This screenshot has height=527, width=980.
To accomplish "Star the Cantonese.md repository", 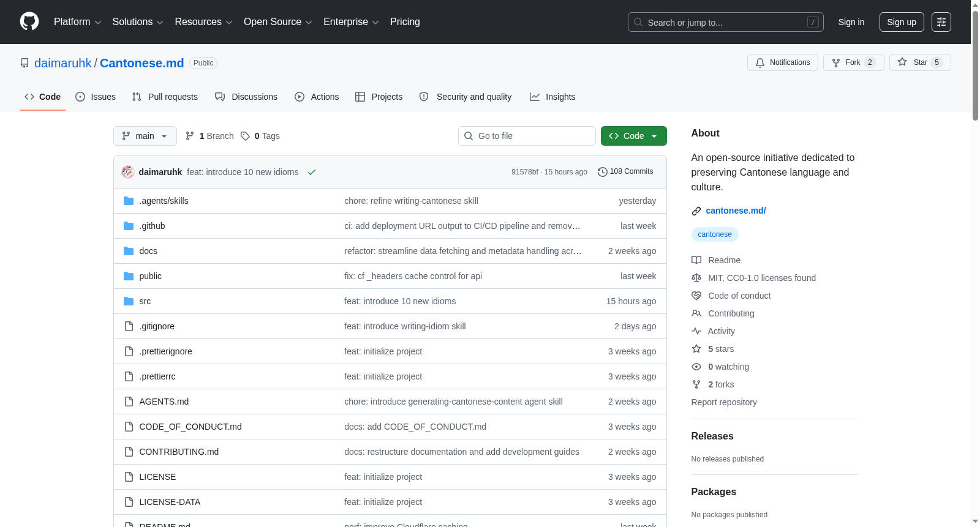I will [920, 62].
